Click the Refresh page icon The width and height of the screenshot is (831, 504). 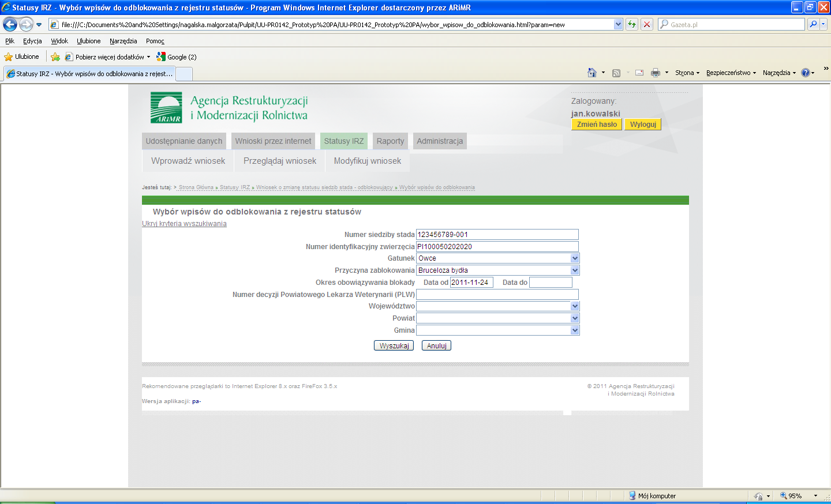[x=632, y=24]
